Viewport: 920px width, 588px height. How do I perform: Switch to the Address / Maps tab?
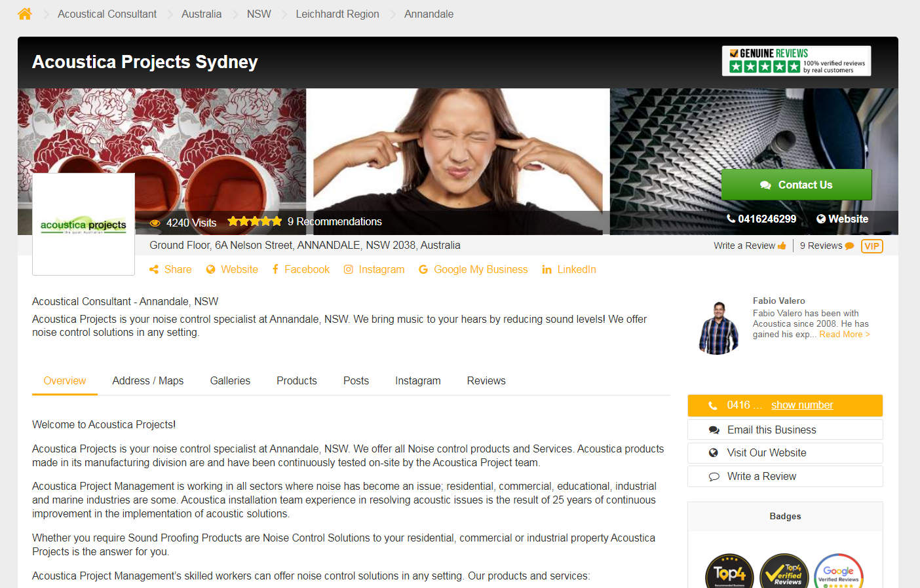pyautogui.click(x=147, y=380)
